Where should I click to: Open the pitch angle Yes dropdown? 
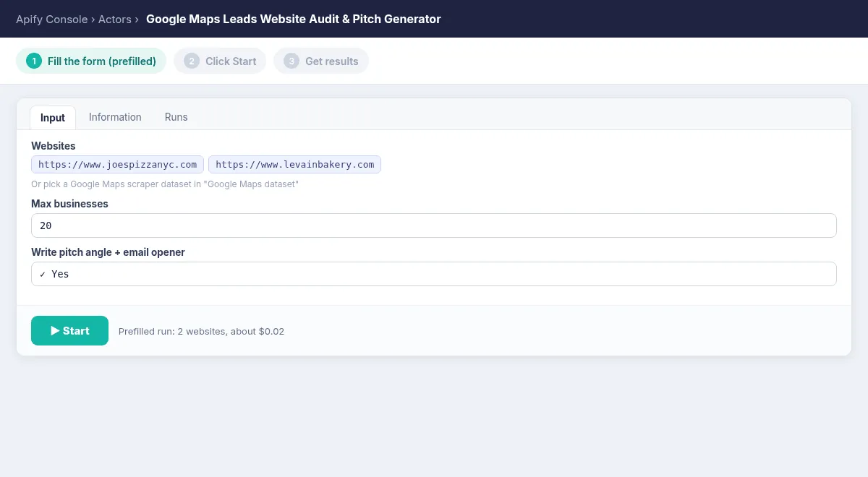434,274
